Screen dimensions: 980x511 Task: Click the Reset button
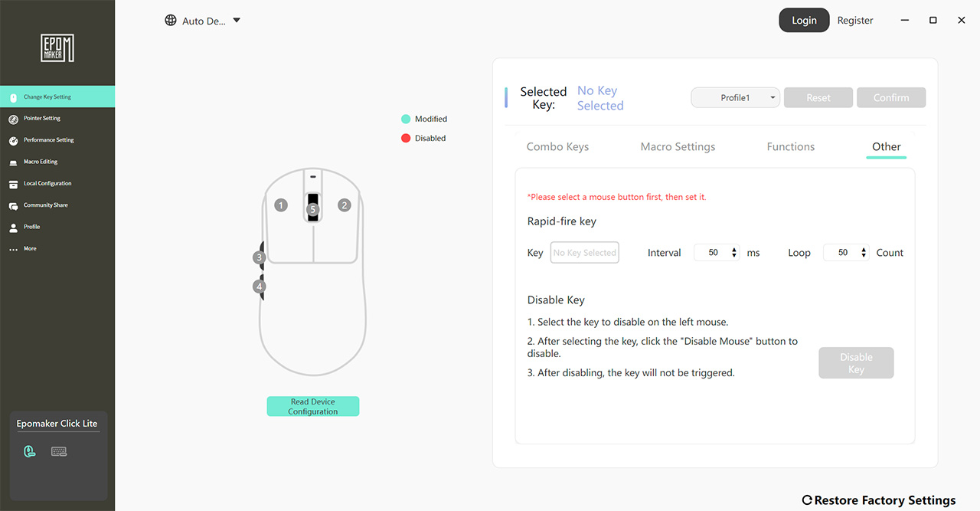pyautogui.click(x=818, y=98)
